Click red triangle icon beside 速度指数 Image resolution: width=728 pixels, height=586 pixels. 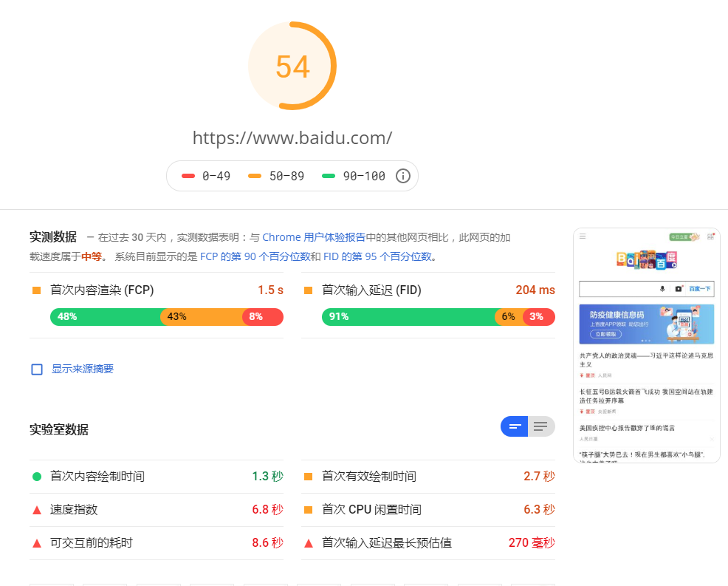[37, 510]
